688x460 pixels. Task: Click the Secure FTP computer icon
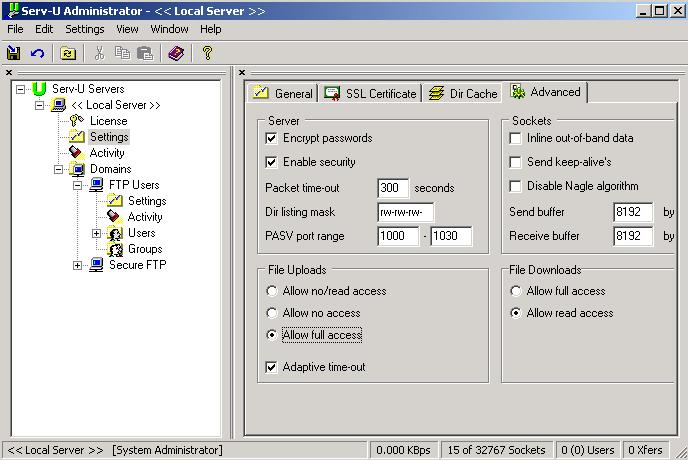(96, 265)
